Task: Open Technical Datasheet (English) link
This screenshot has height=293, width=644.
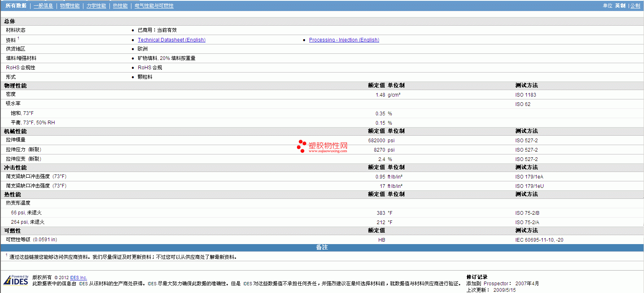Action: coord(172,40)
